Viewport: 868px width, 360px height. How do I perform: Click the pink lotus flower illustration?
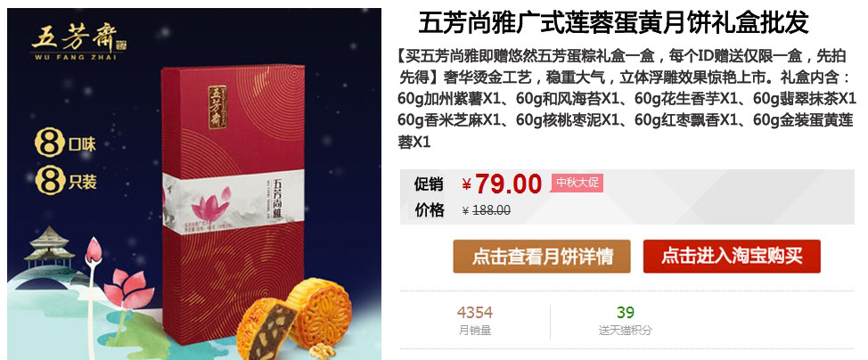click(x=128, y=289)
